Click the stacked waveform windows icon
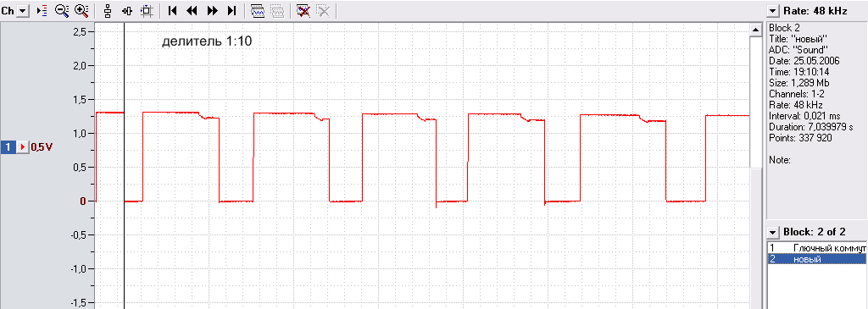The width and height of the screenshot is (868, 309). tap(258, 10)
